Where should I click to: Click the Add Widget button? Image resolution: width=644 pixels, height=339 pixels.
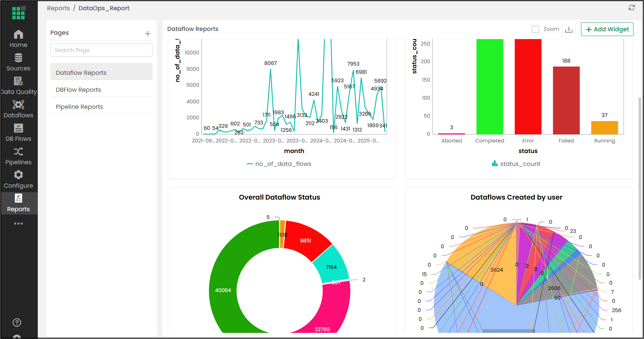pyautogui.click(x=607, y=29)
